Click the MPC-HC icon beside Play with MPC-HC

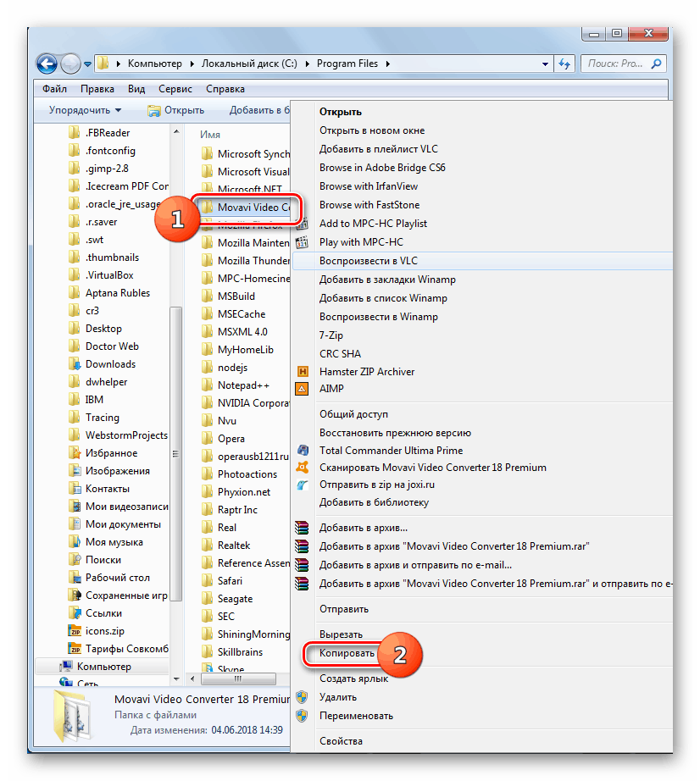302,242
